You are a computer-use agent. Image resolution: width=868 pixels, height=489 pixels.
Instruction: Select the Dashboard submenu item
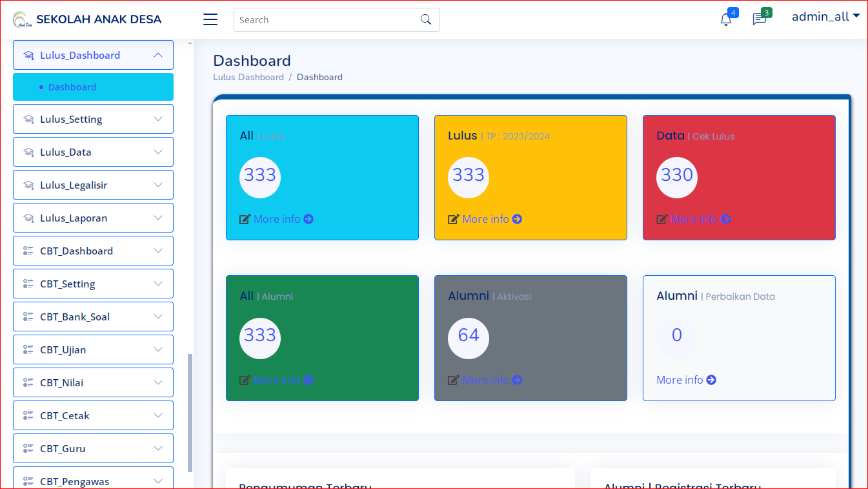93,87
